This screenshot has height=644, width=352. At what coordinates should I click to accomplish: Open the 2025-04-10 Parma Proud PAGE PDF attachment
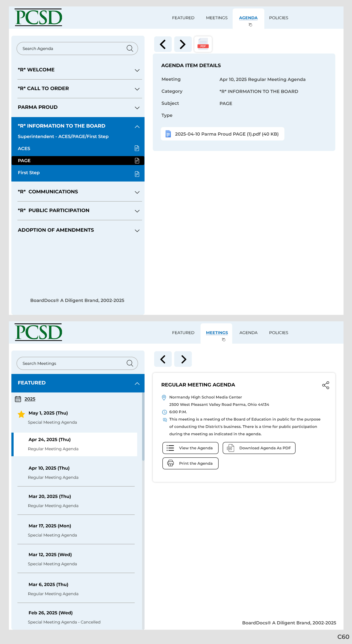click(x=222, y=134)
